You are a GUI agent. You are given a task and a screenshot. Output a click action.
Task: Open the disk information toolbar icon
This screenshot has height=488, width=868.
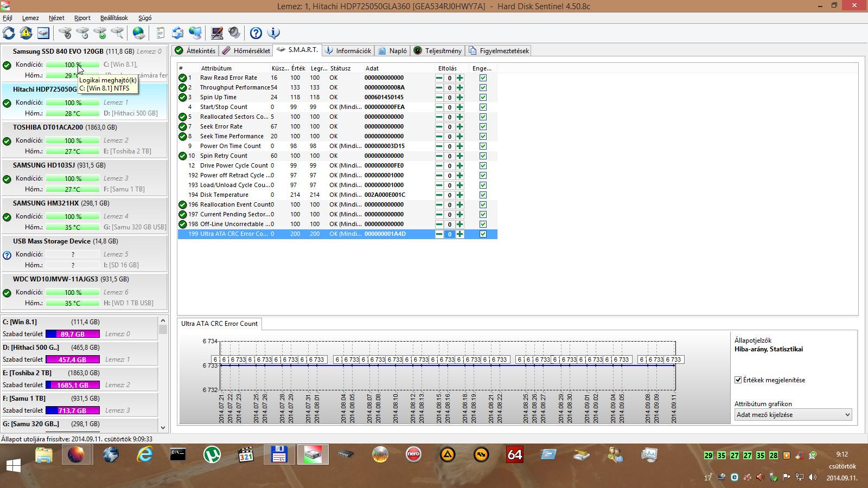click(x=43, y=33)
